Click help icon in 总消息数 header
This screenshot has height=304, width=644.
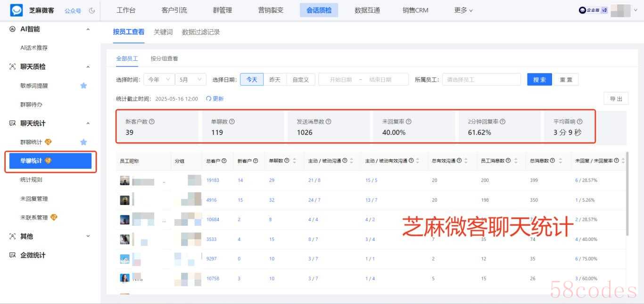(552, 161)
